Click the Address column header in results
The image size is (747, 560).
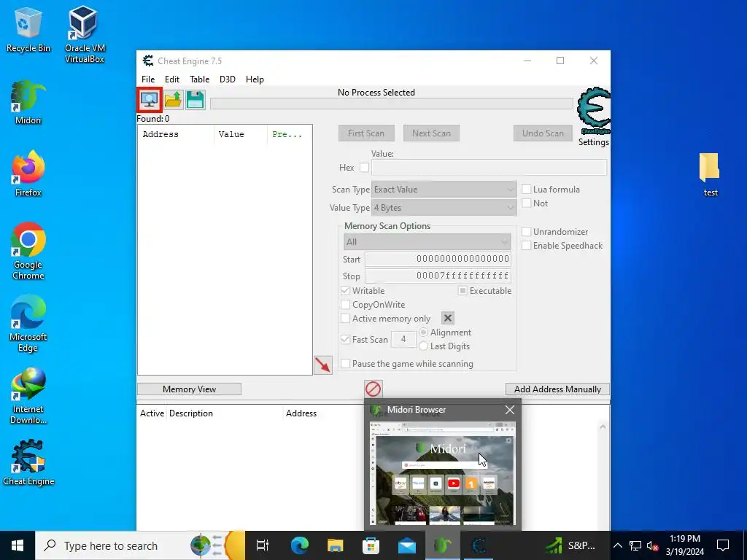point(177,134)
